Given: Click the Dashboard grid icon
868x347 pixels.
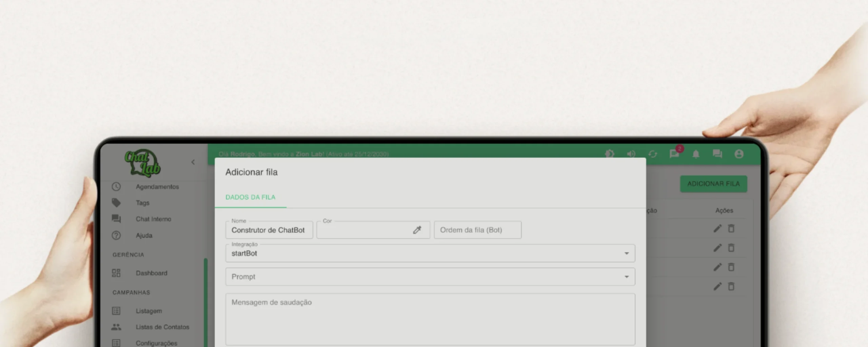Looking at the screenshot, I should click(116, 273).
